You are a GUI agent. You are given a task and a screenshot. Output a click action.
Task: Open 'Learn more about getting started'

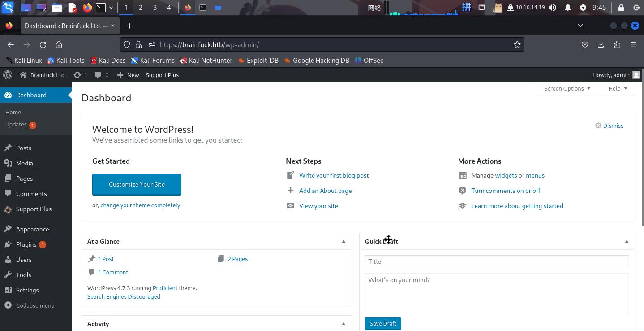[x=517, y=206]
